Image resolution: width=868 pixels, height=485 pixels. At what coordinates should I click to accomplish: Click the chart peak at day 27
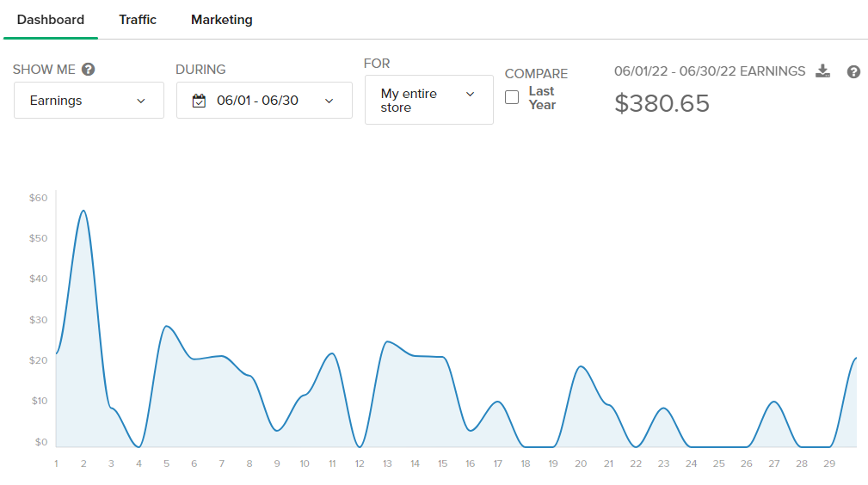(774, 402)
